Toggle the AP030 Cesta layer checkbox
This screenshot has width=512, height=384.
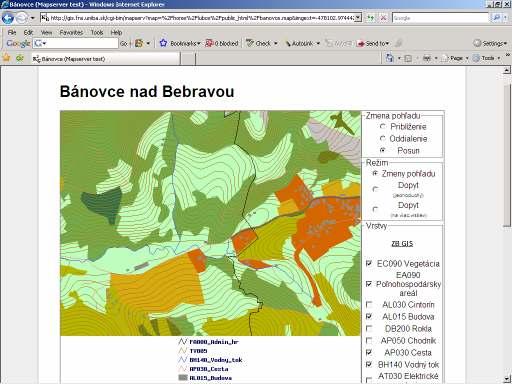point(369,352)
